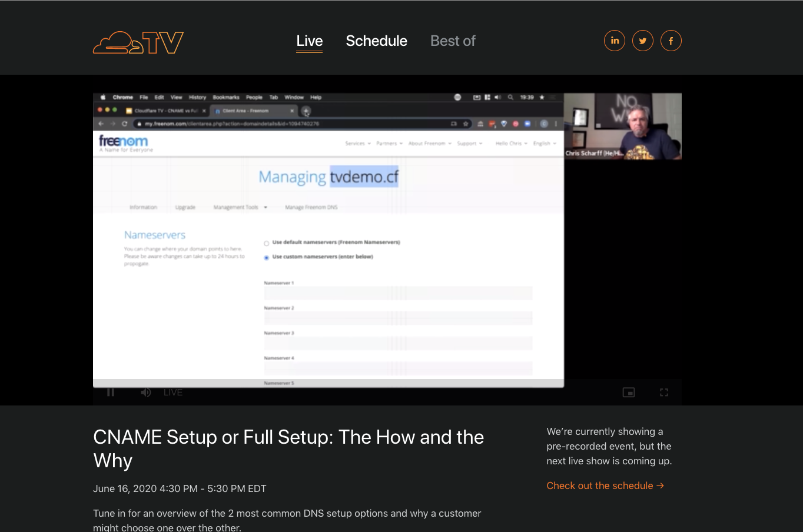The height and width of the screenshot is (532, 803).
Task: Switch to the Client Area Freenom tab
Action: [x=250, y=111]
